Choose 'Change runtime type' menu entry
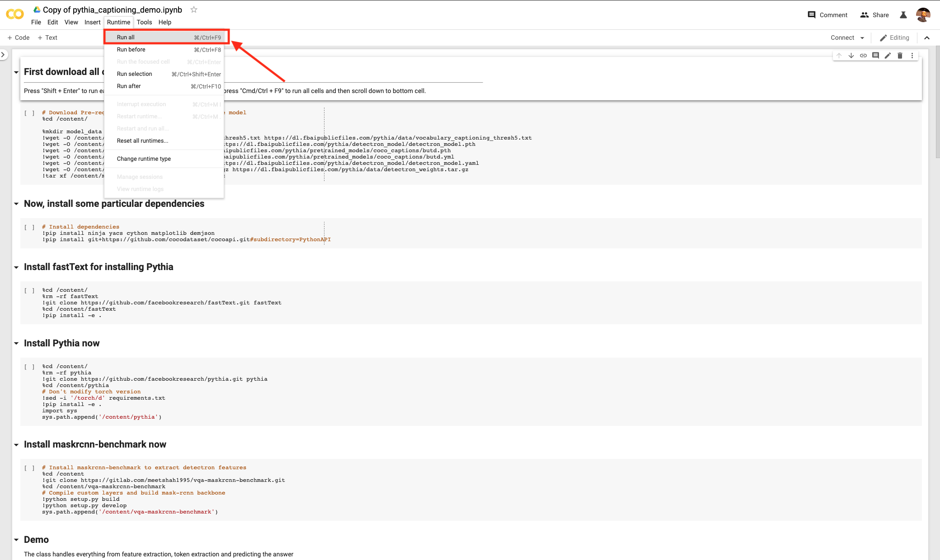940x560 pixels. point(144,159)
